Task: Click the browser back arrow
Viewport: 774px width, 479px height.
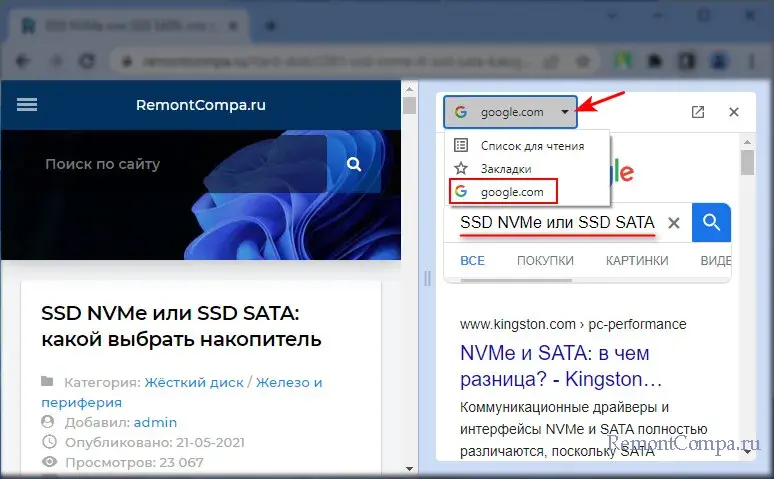Action: [22, 60]
